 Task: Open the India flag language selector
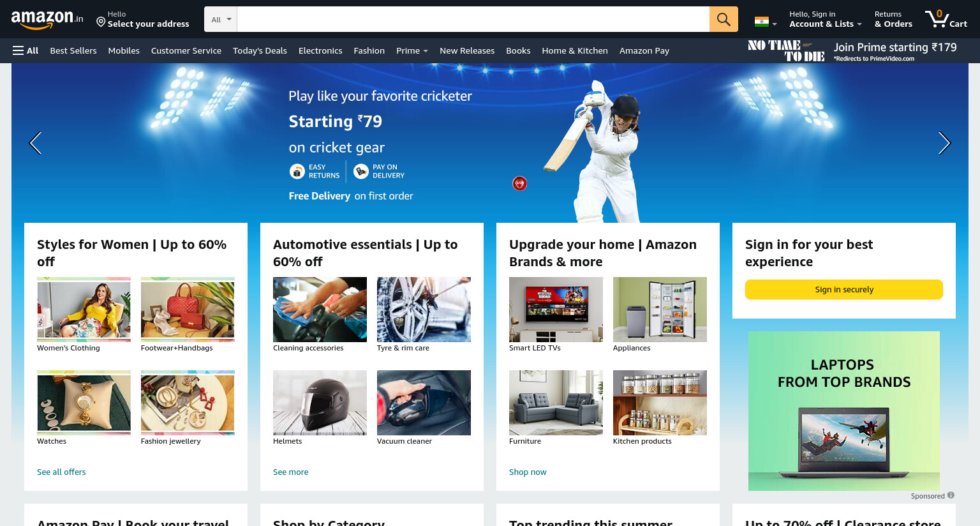pos(766,22)
